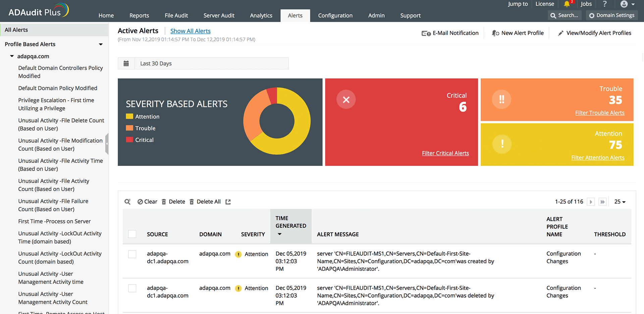Click Filter Critical Alerts
The height and width of the screenshot is (314, 644).
coord(445,153)
